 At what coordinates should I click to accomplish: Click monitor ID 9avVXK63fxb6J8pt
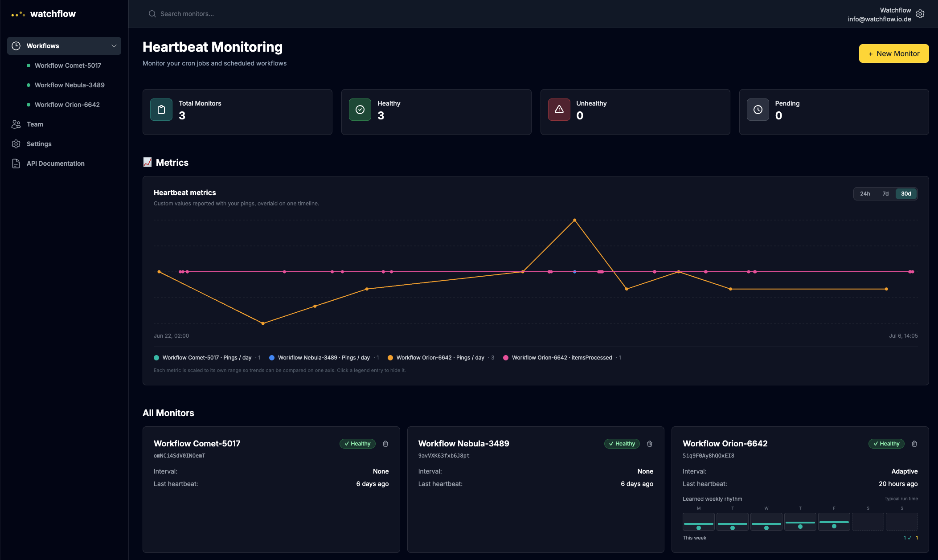click(x=444, y=456)
